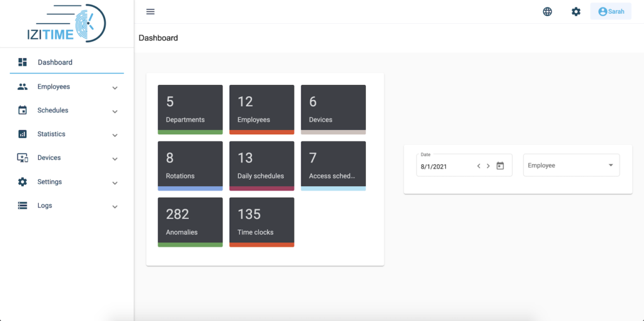Click the Settings gear icon in sidebar
644x321 pixels.
pyautogui.click(x=23, y=182)
